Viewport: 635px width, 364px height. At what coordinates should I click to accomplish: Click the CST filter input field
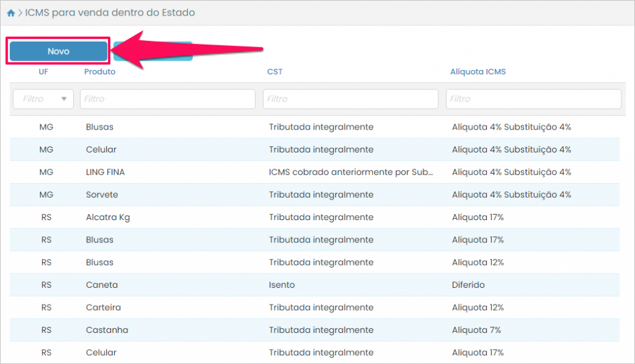350,99
